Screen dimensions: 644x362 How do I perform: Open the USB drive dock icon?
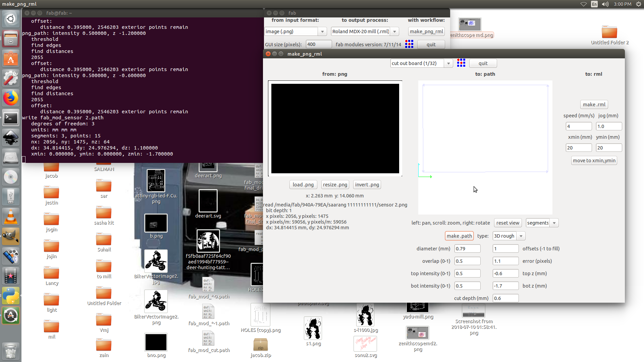point(11,197)
